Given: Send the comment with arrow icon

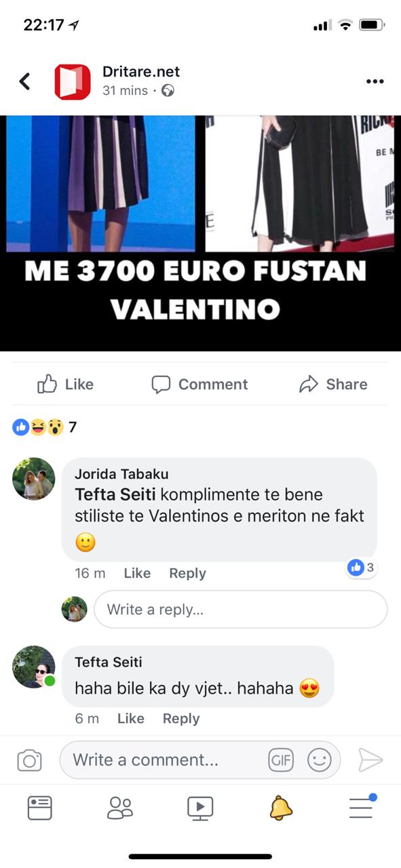Looking at the screenshot, I should click(x=370, y=760).
